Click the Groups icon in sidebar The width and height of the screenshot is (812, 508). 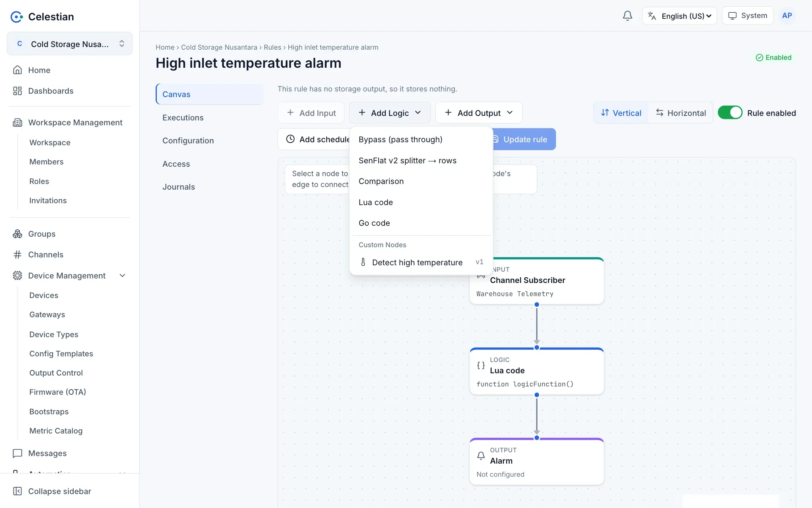pos(17,234)
